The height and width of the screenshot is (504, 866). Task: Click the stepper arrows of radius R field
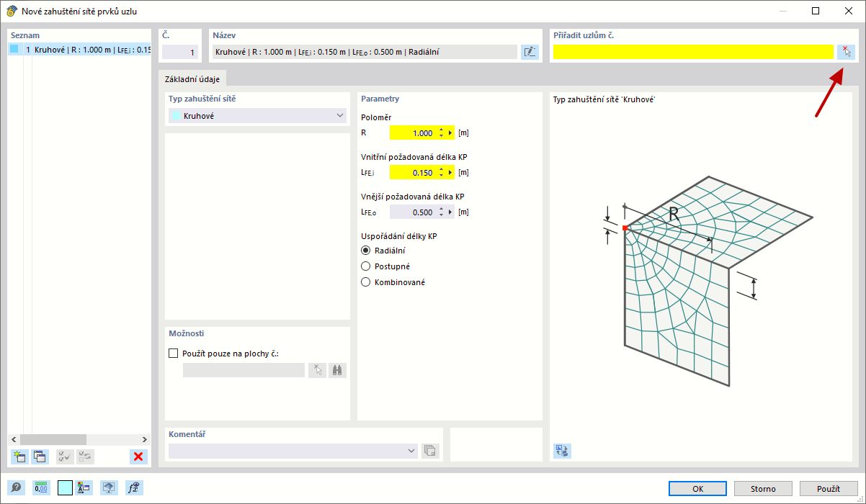[x=441, y=133]
